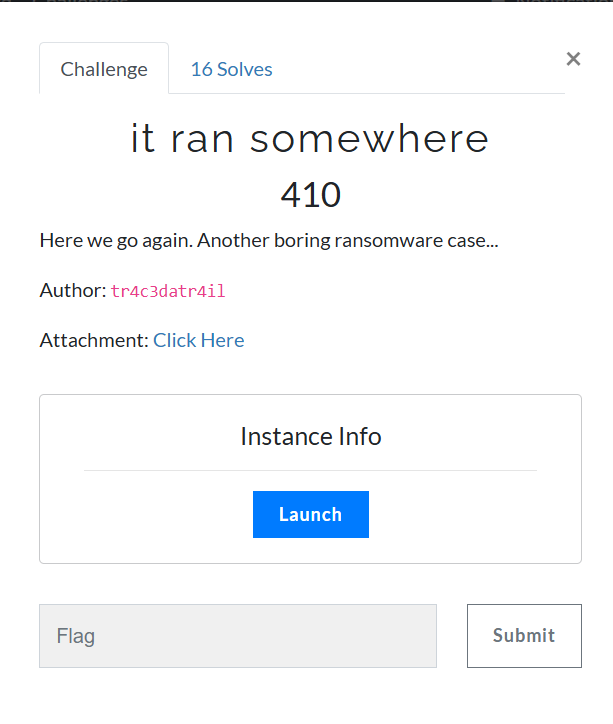Click the author name tr4c3datr4il
Screen dimensions: 613x724
168,291
